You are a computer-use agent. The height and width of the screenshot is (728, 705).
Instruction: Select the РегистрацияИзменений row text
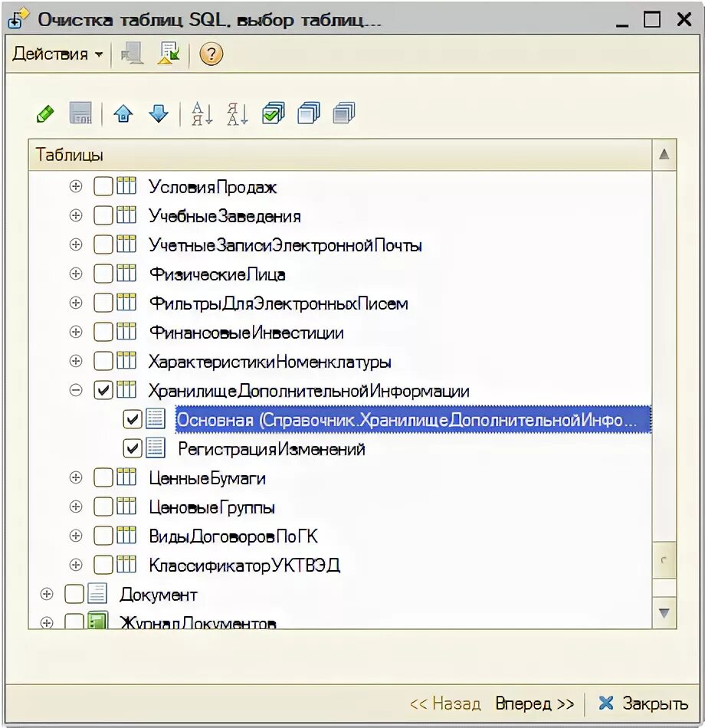coord(271,449)
